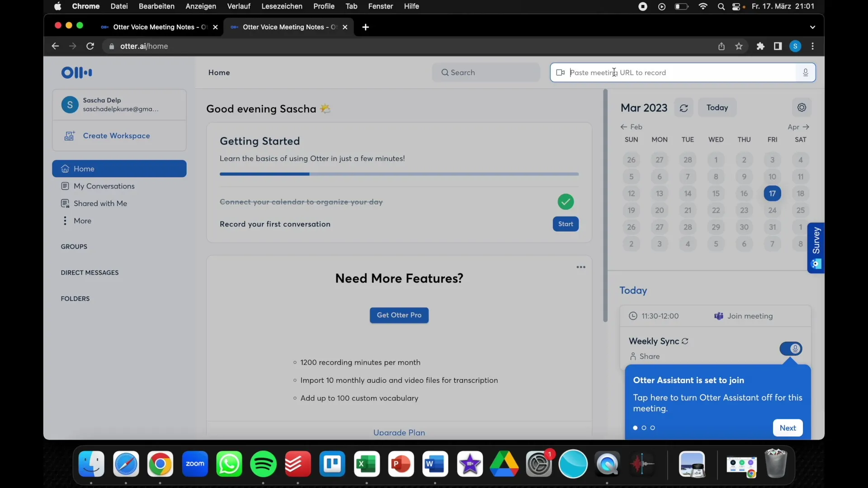Select March 15 in the calendar
Screen dimensions: 868x488
pyautogui.click(x=716, y=193)
